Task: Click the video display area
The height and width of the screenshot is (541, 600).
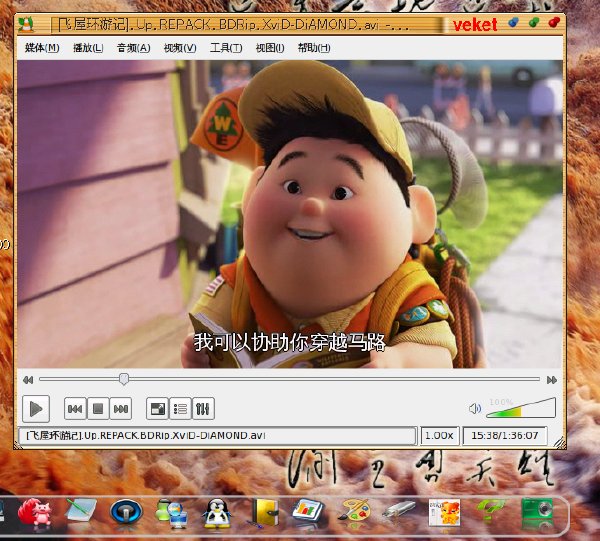Action: coord(290,214)
